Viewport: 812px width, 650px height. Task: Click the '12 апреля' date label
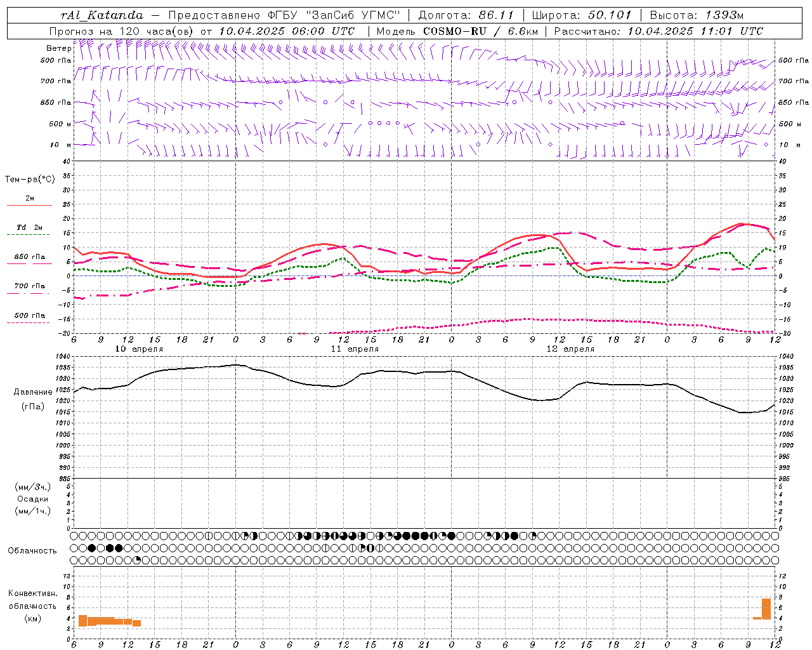pyautogui.click(x=570, y=349)
